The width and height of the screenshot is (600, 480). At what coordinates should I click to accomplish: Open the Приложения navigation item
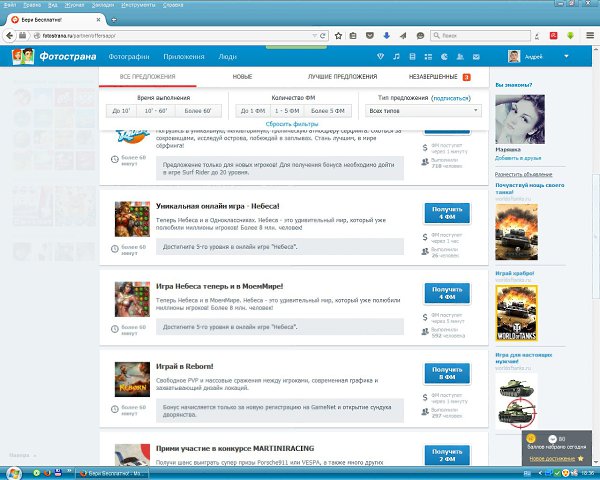click(x=184, y=57)
